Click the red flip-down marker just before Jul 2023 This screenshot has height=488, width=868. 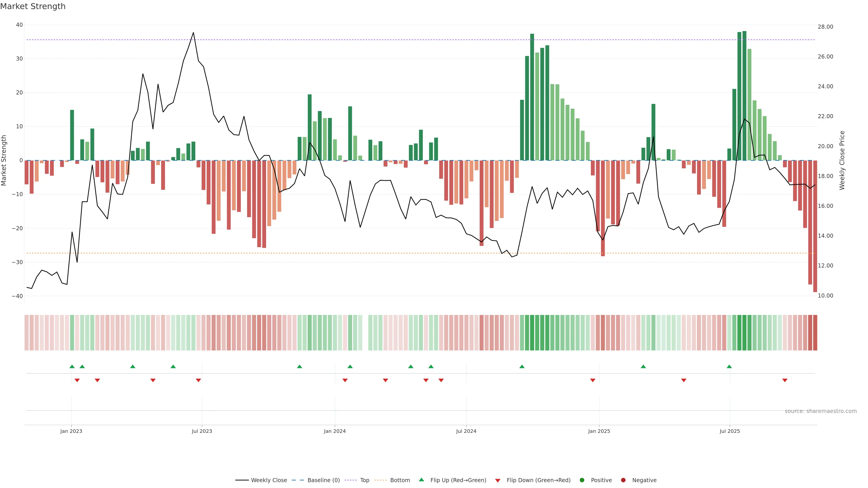pyautogui.click(x=198, y=380)
